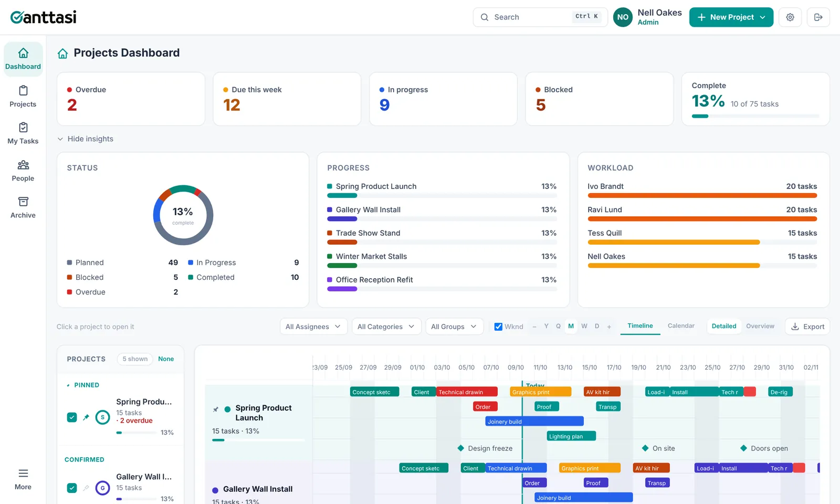
Task: Uncheck the Spring Product Launch project checkbox
Action: [72, 417]
